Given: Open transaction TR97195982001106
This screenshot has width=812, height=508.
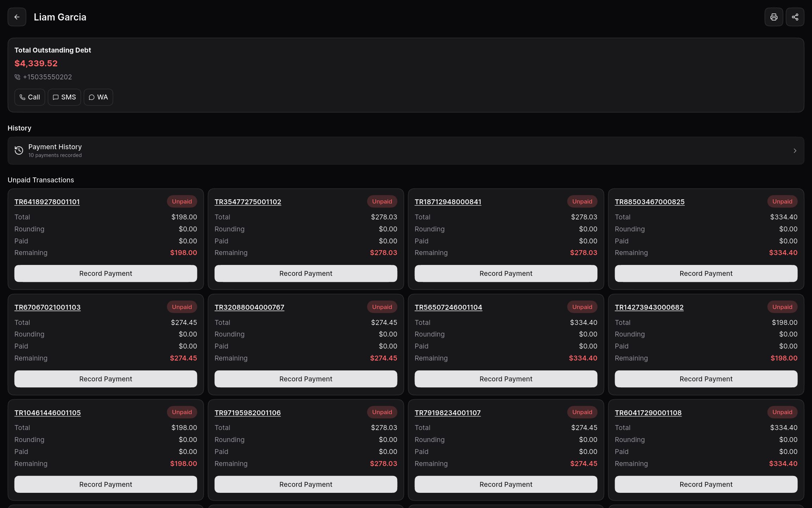Looking at the screenshot, I should coord(248,413).
